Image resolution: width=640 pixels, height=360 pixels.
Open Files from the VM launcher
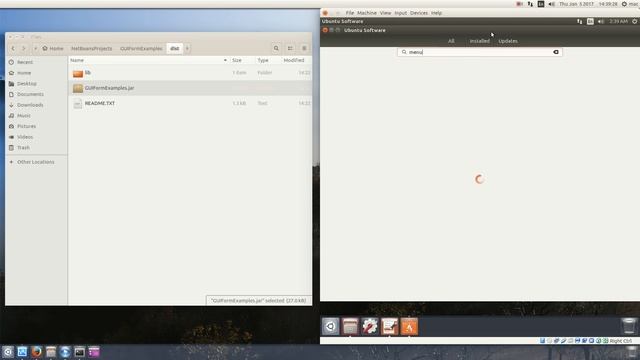pos(350,327)
